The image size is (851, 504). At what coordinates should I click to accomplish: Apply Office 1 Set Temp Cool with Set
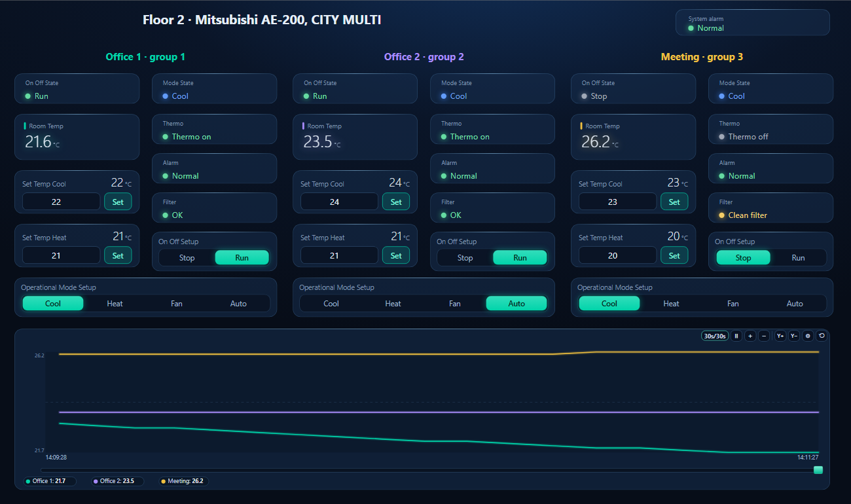tap(118, 202)
